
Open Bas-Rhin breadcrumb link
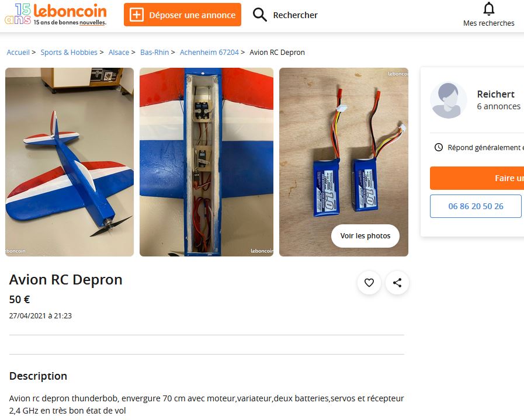pyautogui.click(x=154, y=53)
